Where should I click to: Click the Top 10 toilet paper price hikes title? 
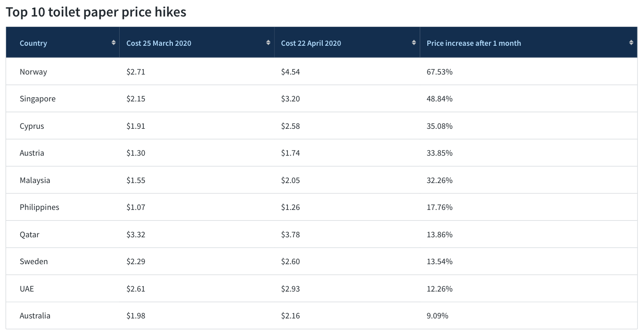pos(96,12)
